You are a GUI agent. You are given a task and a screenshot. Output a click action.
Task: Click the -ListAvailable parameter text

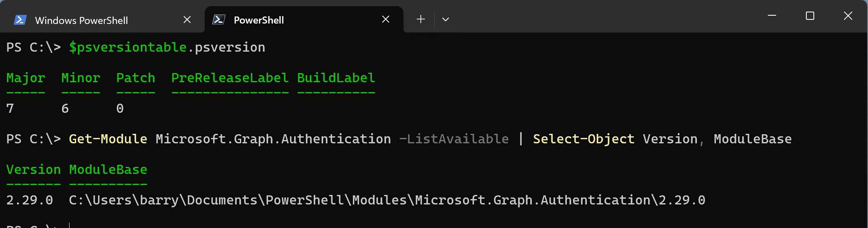[454, 139]
